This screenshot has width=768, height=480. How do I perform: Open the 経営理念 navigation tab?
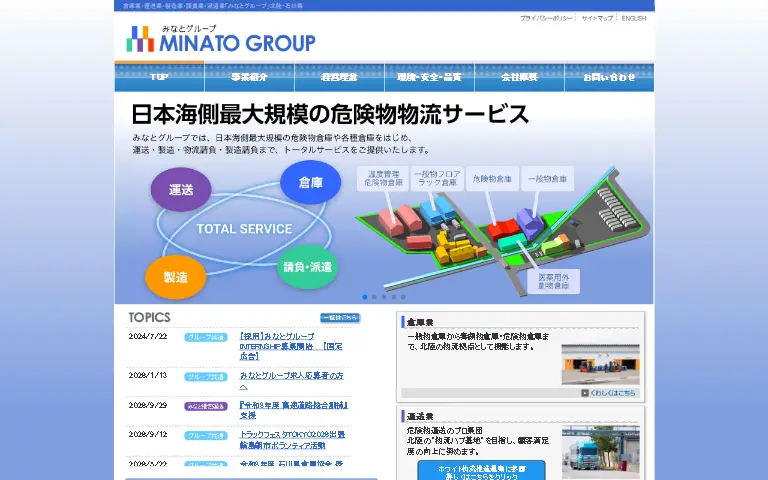pos(339,77)
